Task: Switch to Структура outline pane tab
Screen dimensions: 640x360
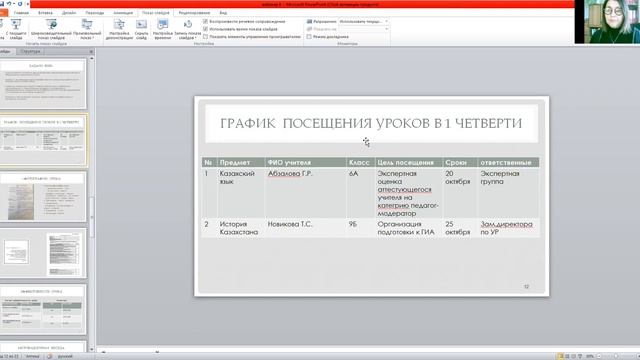Action: (x=30, y=51)
